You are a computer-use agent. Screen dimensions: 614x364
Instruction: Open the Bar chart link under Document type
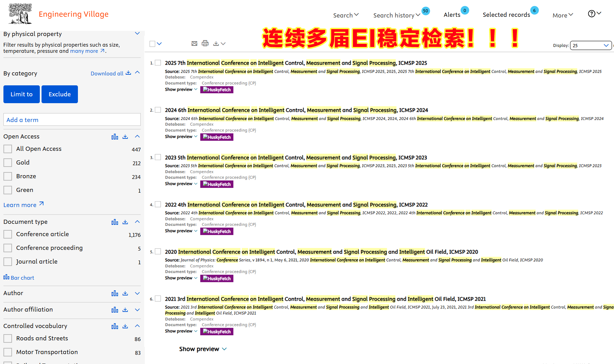(19, 278)
